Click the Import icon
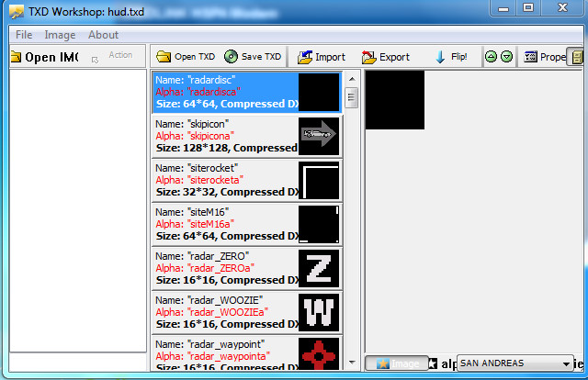Image resolution: width=588 pixels, height=380 pixels. click(x=305, y=57)
